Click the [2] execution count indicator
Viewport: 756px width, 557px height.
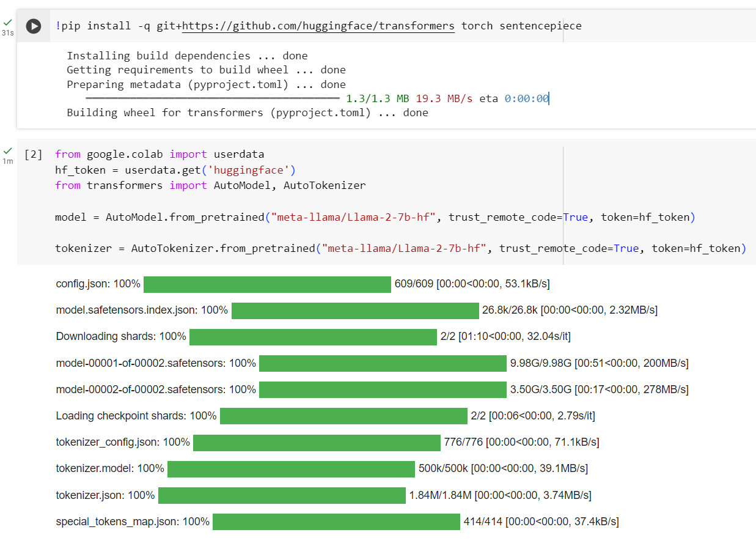point(34,154)
